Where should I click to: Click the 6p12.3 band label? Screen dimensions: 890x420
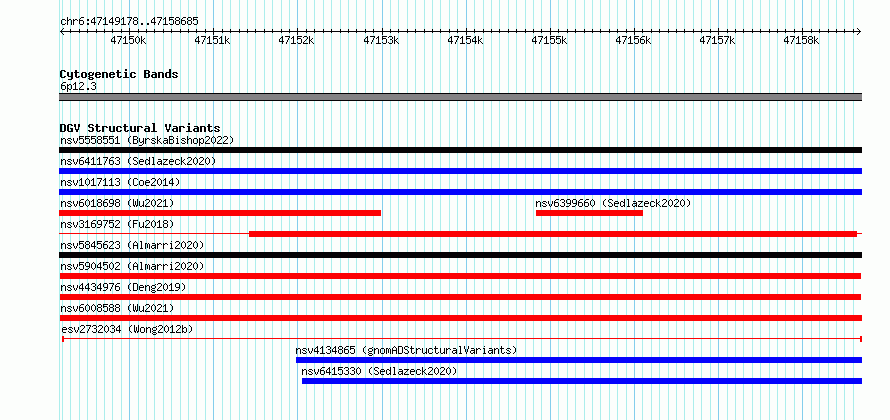78,86
